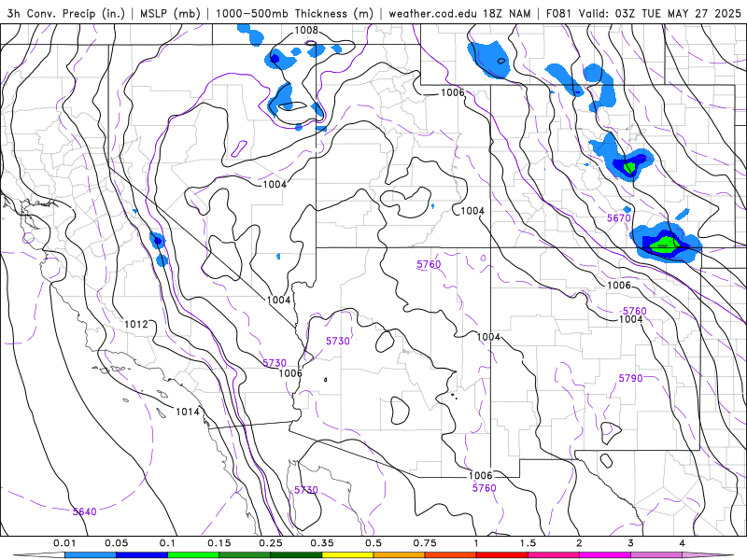
Task: Click the "1006" label beside purple 5730 on river
Action: 290,373
